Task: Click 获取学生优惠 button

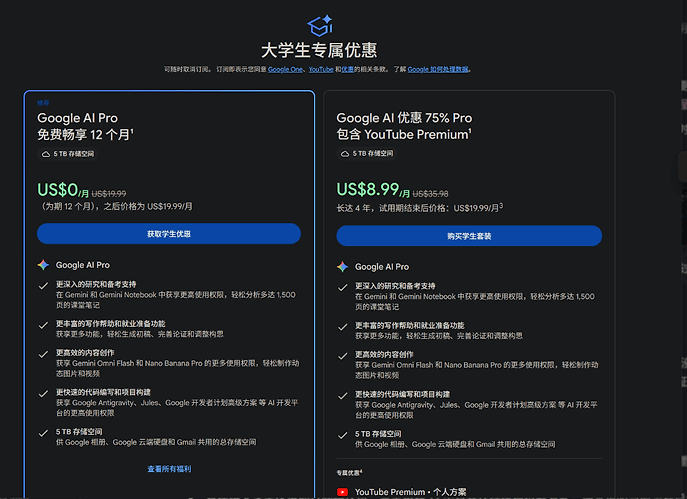Action: coord(169,234)
